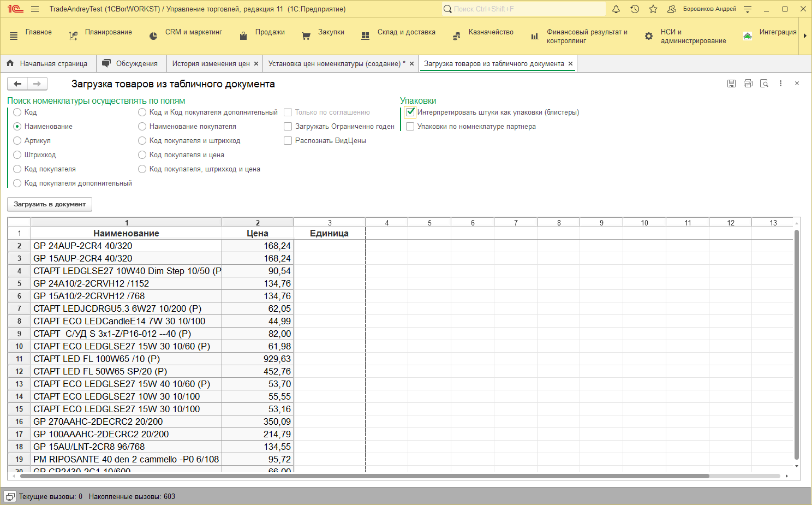This screenshot has height=505, width=812.
Task: Switch to История изменения цен tab
Action: 211,64
